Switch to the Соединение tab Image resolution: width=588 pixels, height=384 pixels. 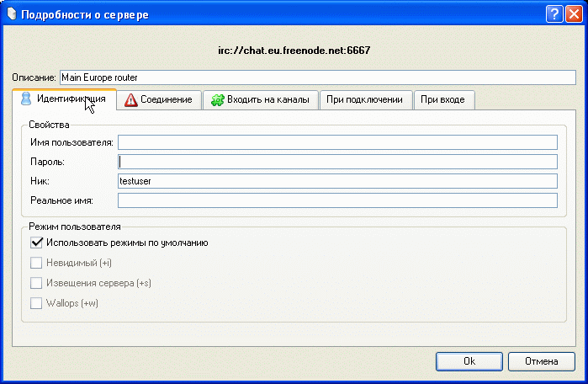point(159,100)
